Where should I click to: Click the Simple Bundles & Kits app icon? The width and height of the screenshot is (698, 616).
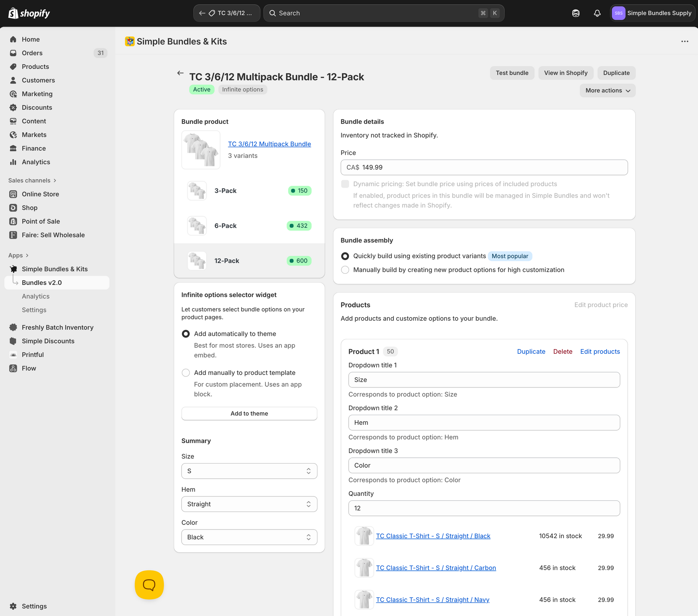point(13,269)
